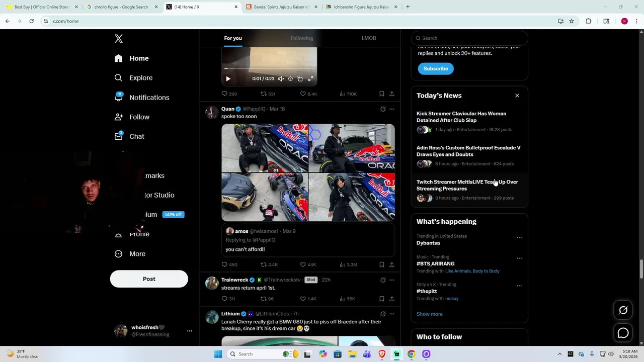This screenshot has height=362, width=644.
Task: Open the quoted amos post
Action: pyautogui.click(x=308, y=240)
